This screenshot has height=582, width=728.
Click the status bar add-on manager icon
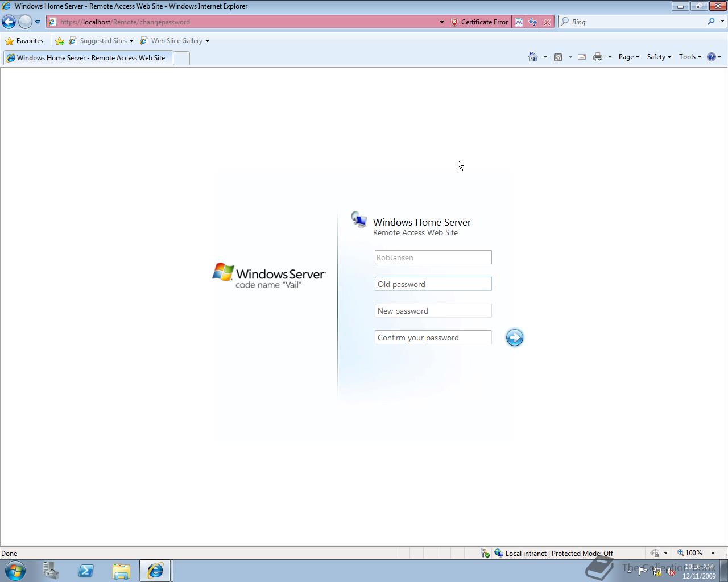[x=485, y=553]
